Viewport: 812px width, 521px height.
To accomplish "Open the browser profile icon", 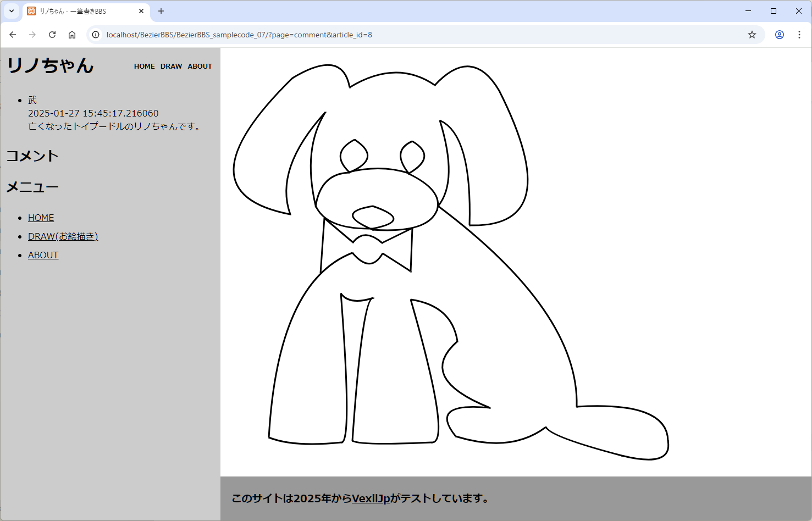I will (x=780, y=35).
